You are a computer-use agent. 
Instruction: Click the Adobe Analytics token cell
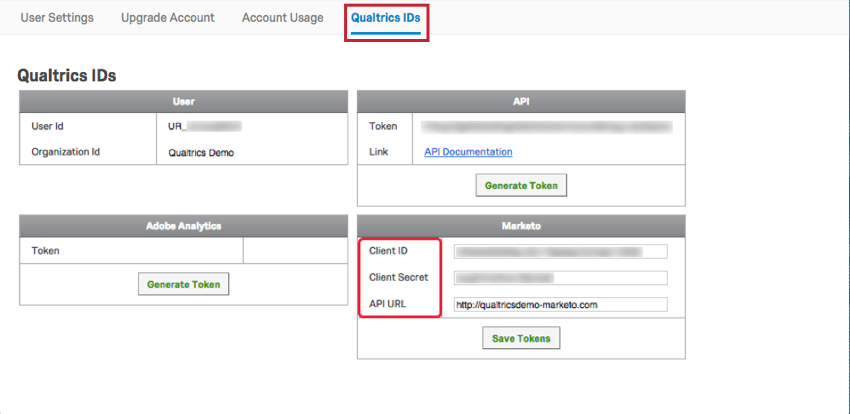coord(295,251)
